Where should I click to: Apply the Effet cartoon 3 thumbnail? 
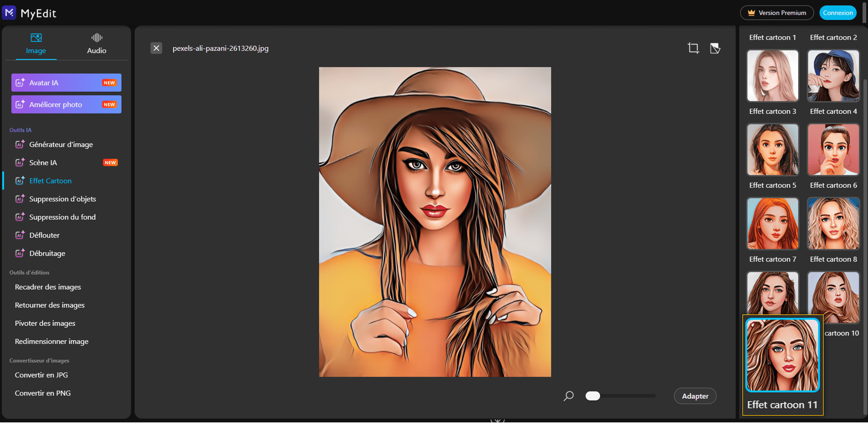point(772,75)
